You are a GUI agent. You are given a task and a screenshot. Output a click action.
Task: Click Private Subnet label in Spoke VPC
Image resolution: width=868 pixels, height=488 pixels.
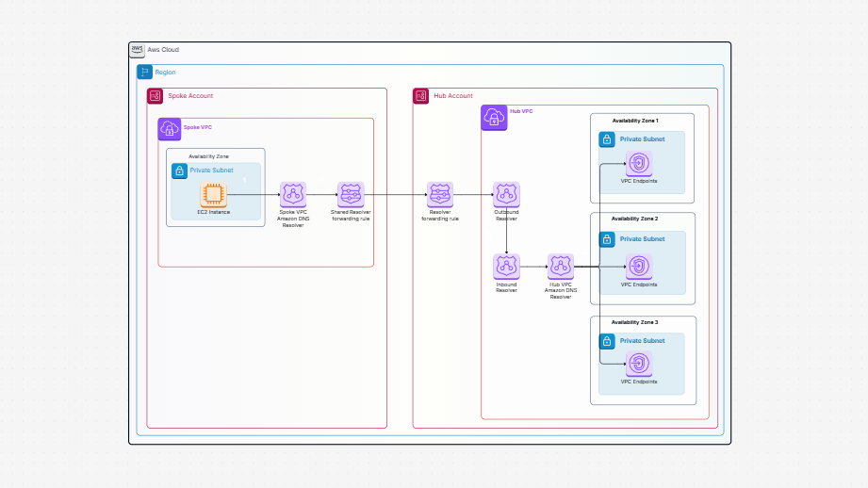(211, 171)
